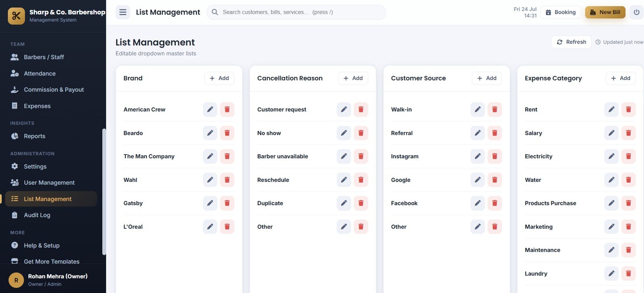Delete the Water expense category
This screenshot has height=293, width=644.
click(628, 180)
